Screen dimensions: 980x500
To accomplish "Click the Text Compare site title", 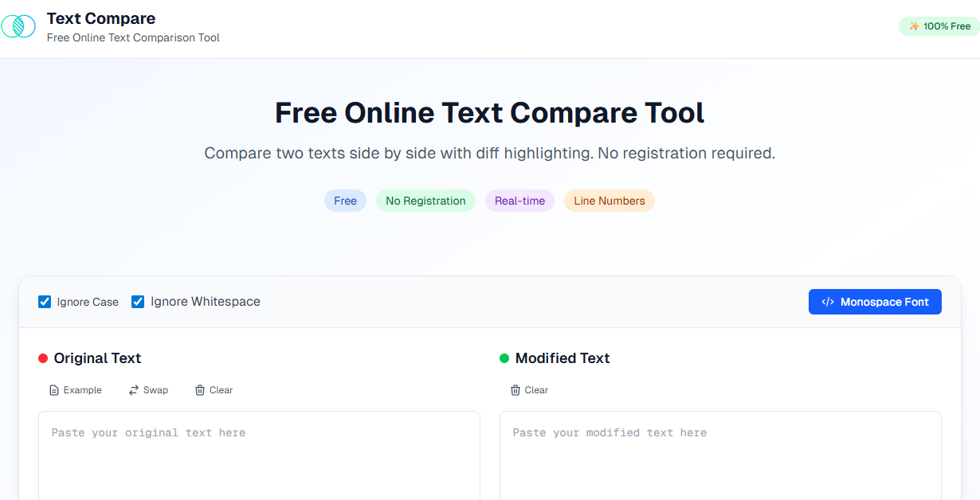I will (x=101, y=18).
